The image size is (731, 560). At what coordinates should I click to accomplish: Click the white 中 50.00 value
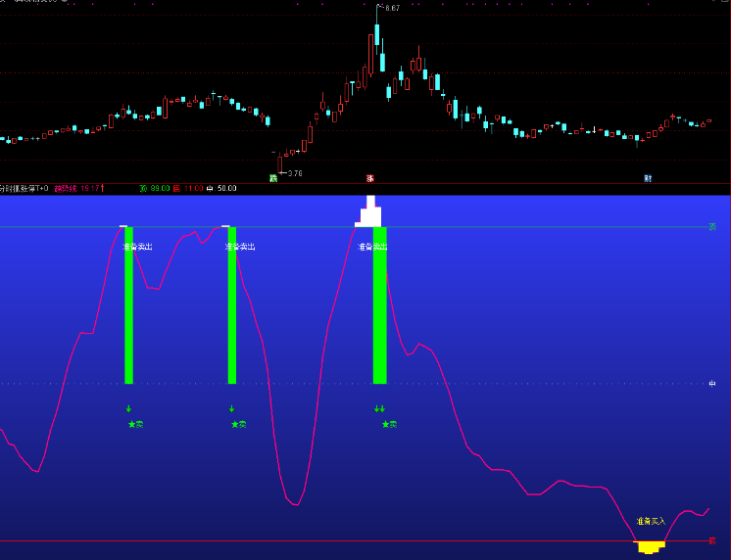coord(221,188)
